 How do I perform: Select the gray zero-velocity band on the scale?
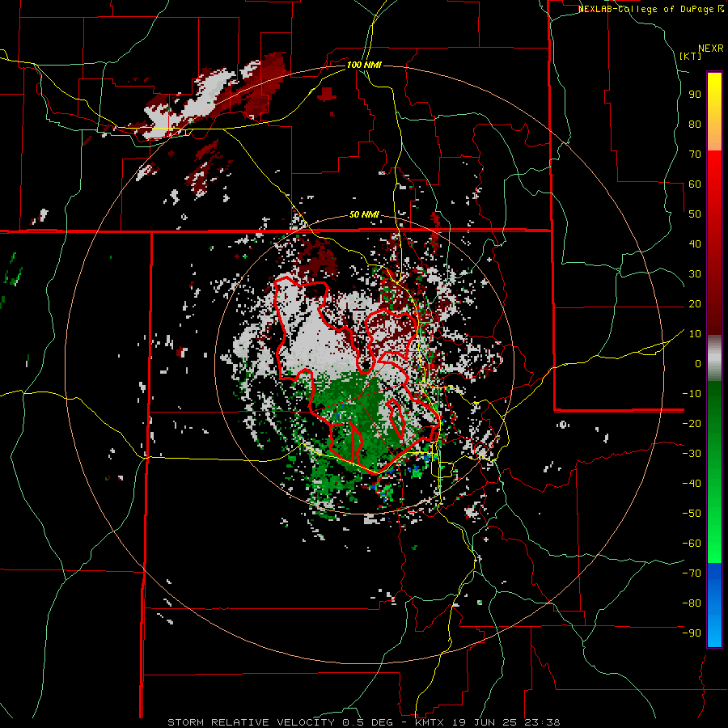[x=714, y=358]
